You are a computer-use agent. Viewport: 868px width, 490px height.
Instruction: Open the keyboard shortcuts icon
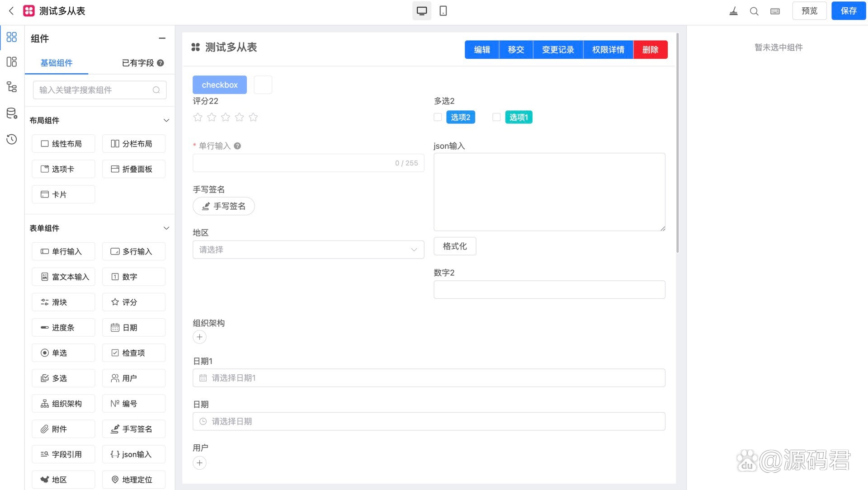point(775,11)
